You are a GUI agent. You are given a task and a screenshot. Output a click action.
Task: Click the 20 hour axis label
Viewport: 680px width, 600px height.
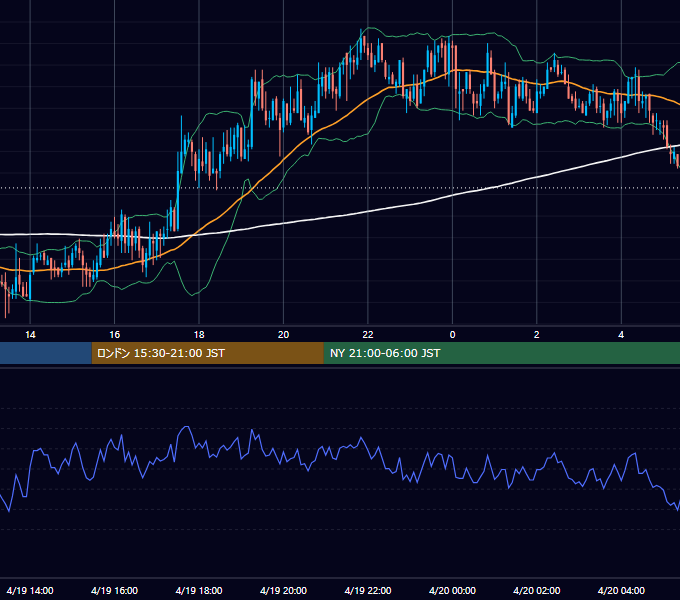click(283, 335)
